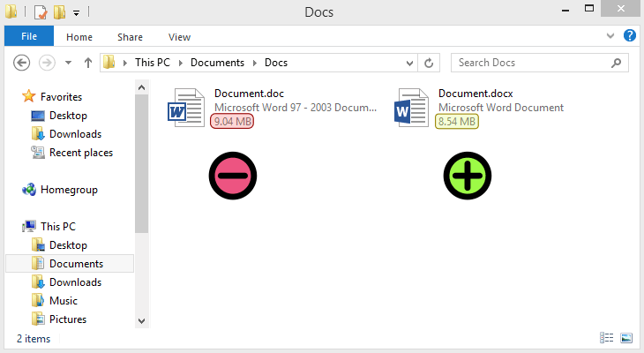The width and height of the screenshot is (644, 353).
Task: Switch to the View ribbon tab
Action: tap(179, 37)
